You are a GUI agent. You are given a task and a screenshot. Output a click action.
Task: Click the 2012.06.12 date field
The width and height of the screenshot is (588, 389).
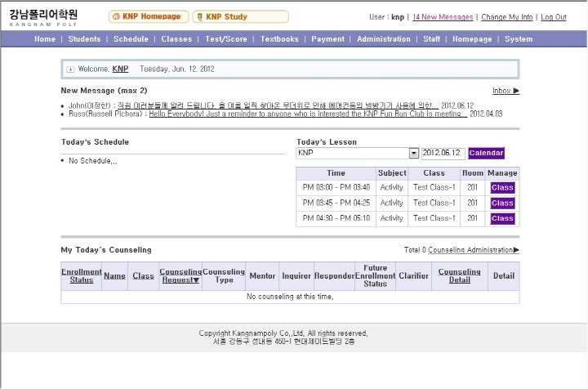443,153
